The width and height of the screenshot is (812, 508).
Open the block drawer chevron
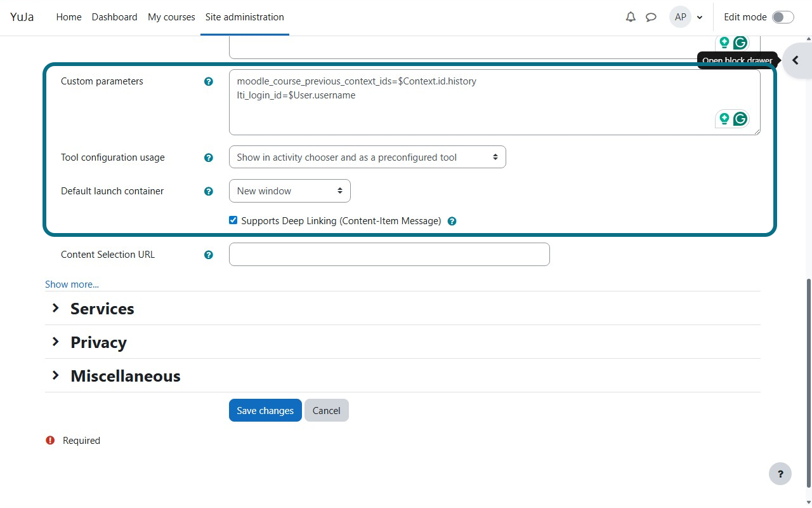[x=796, y=60]
